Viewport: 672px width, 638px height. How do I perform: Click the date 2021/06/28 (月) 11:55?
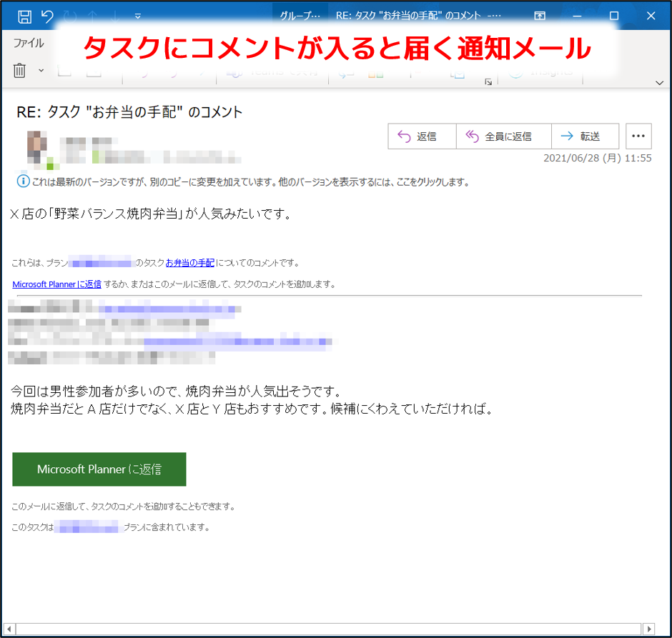598,158
